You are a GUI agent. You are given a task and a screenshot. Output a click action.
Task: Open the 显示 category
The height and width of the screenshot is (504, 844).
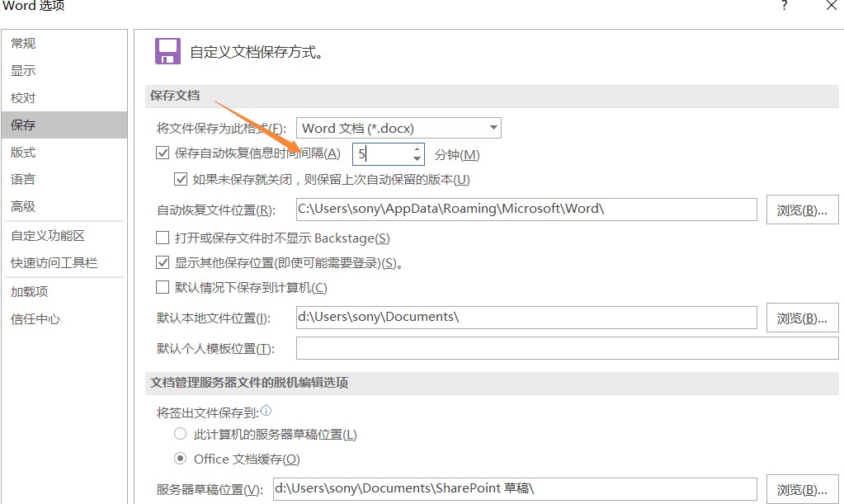64,70
